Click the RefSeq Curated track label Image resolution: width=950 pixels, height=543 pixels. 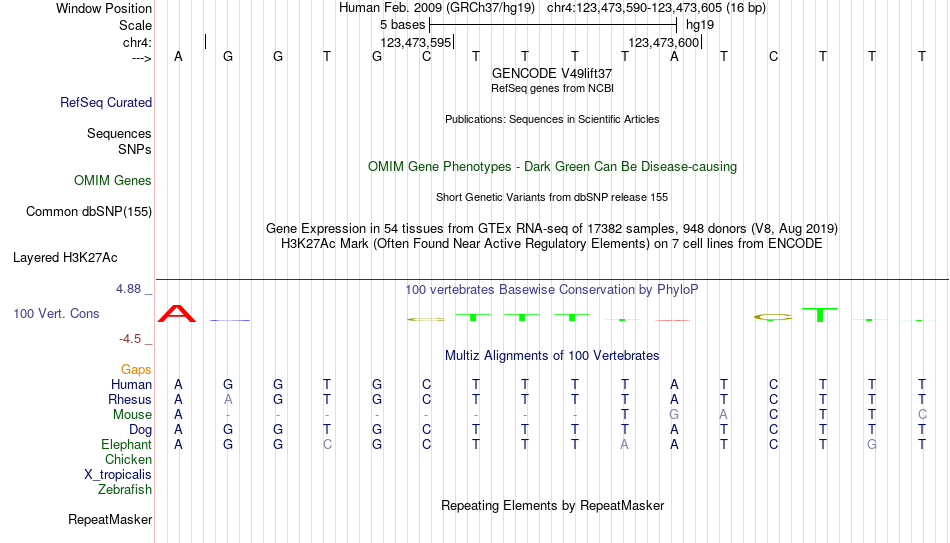[x=106, y=102]
